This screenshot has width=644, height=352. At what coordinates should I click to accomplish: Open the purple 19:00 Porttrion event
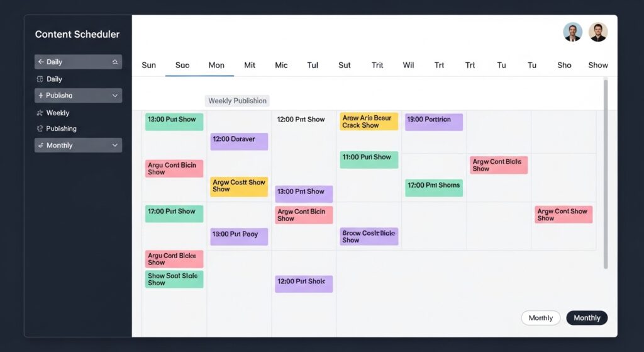(x=434, y=122)
